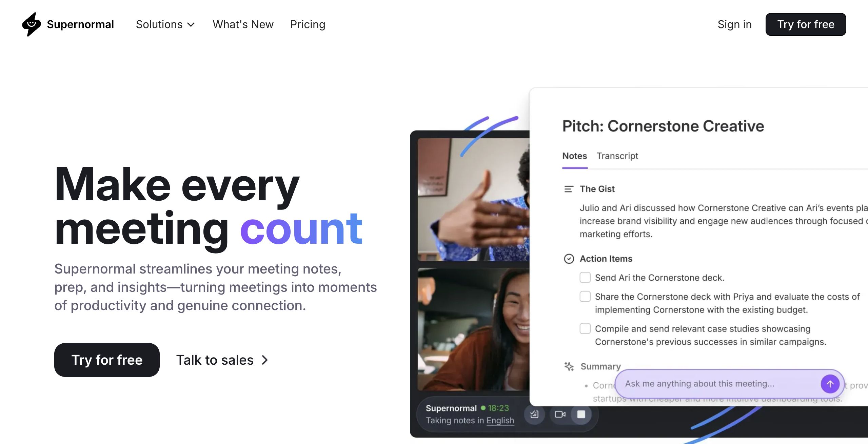Open the English language selector
The width and height of the screenshot is (868, 444).
(500, 420)
